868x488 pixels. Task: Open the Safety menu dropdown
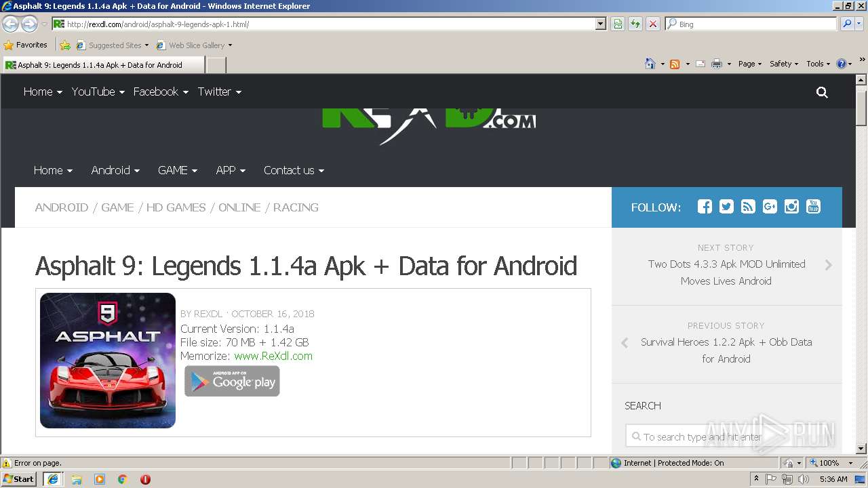click(x=784, y=64)
